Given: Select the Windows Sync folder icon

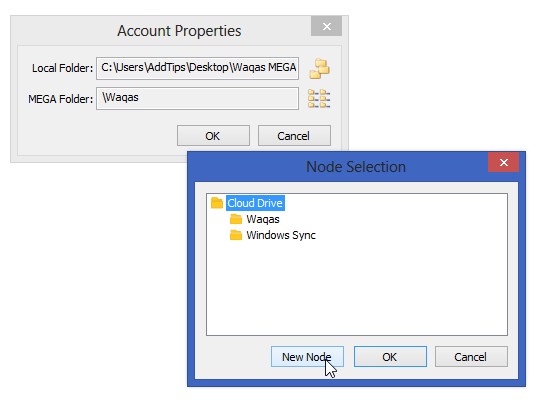Looking at the screenshot, I should 236,235.
